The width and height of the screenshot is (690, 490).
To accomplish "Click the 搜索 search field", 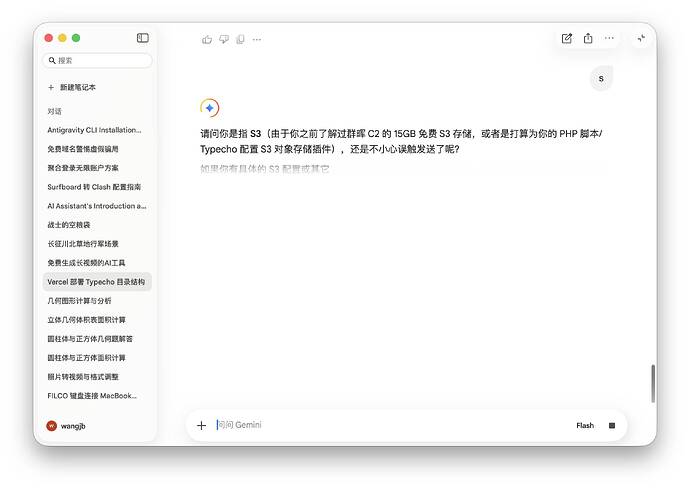I will (x=98, y=61).
